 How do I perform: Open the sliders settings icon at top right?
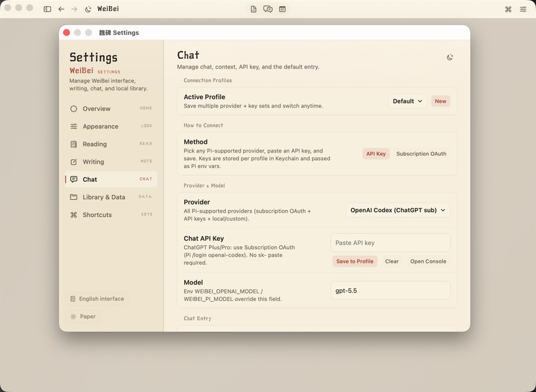[x=524, y=9]
